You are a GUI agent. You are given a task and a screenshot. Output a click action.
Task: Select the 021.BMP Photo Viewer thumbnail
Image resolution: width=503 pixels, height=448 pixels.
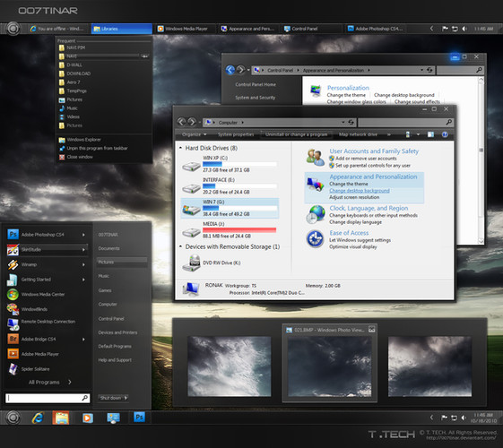pyautogui.click(x=330, y=363)
